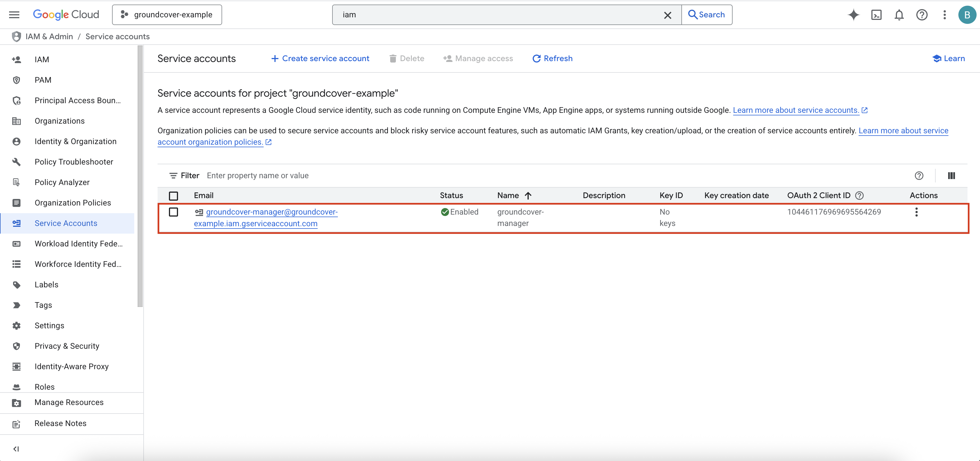Viewport: 980px width, 461px height.
Task: Sort table by Name column
Action: pos(508,196)
